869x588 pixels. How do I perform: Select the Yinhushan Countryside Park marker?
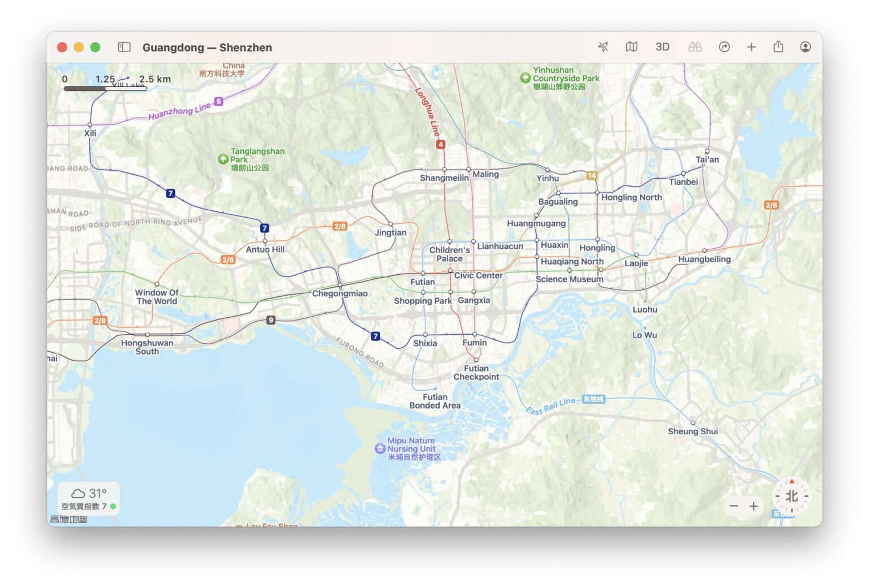[526, 78]
